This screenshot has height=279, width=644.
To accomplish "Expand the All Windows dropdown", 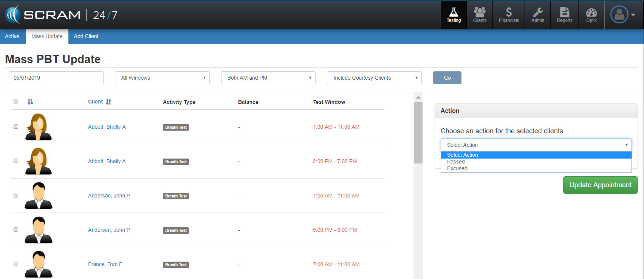I will [162, 78].
